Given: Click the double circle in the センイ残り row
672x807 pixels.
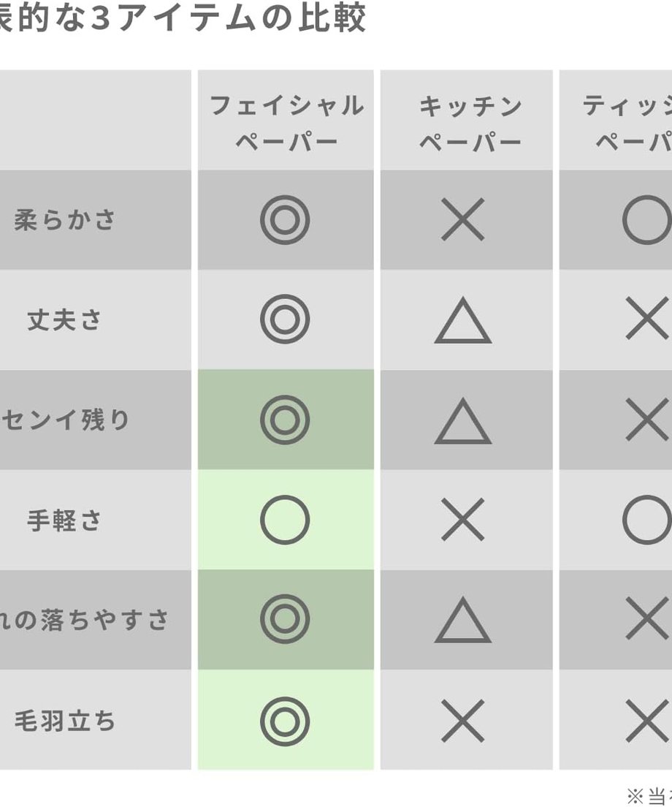Looking at the screenshot, I should pyautogui.click(x=285, y=420).
